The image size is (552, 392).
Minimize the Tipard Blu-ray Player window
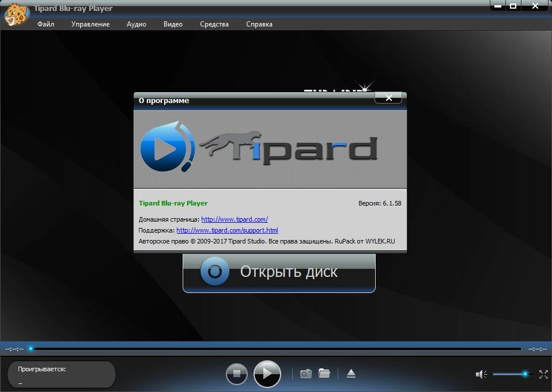pyautogui.click(x=498, y=6)
